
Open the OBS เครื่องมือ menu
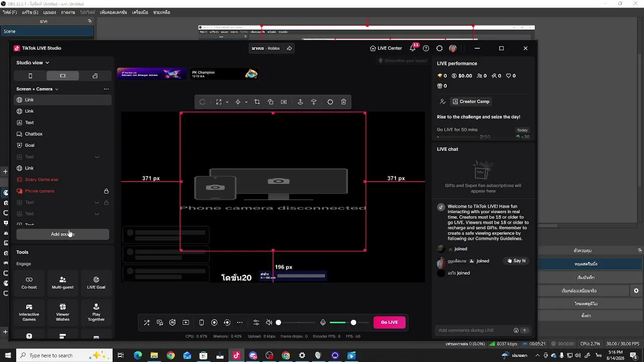coord(140,12)
